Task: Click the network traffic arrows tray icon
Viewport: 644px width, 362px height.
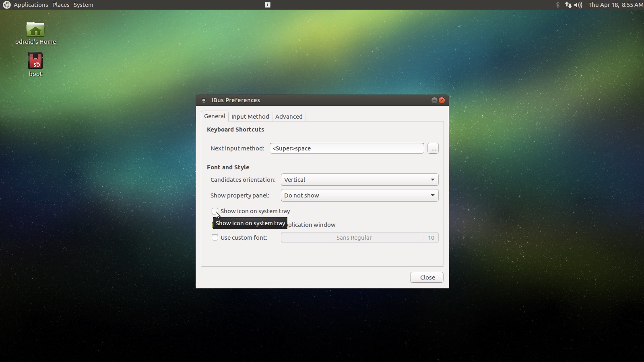Action: (568, 5)
